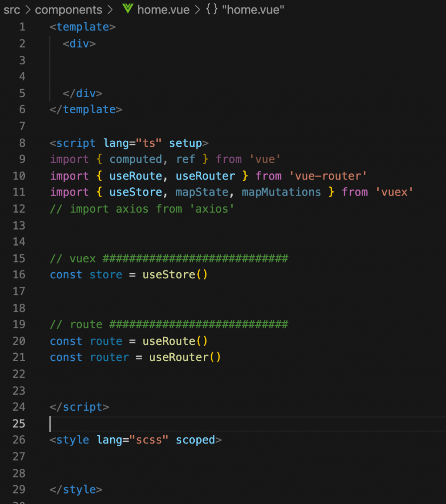This screenshot has height=504, width=446.
Task: Click 'useRouter' in the line 10 import
Action: click(x=205, y=176)
